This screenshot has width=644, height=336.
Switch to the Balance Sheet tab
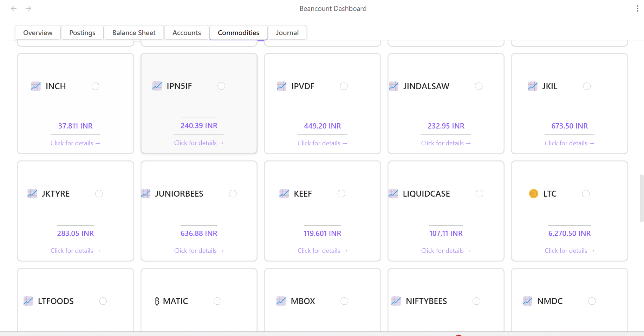[134, 33]
